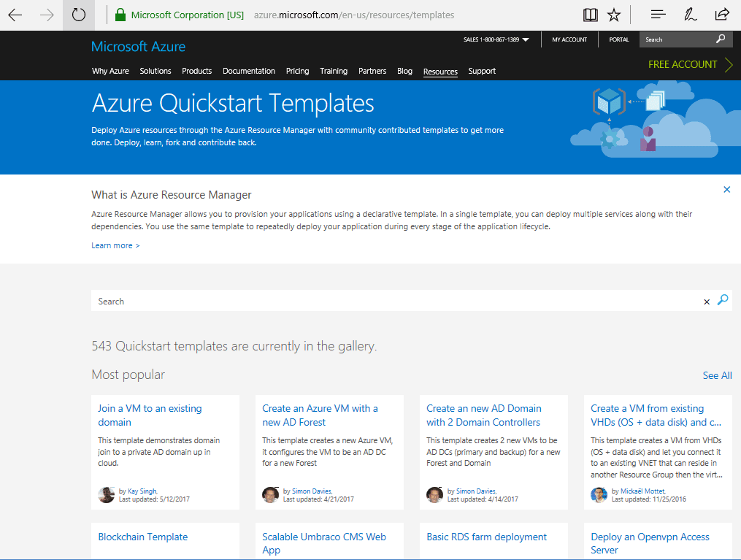741x560 pixels.
Task: Open Join a VM to an existing domain
Action: point(150,415)
